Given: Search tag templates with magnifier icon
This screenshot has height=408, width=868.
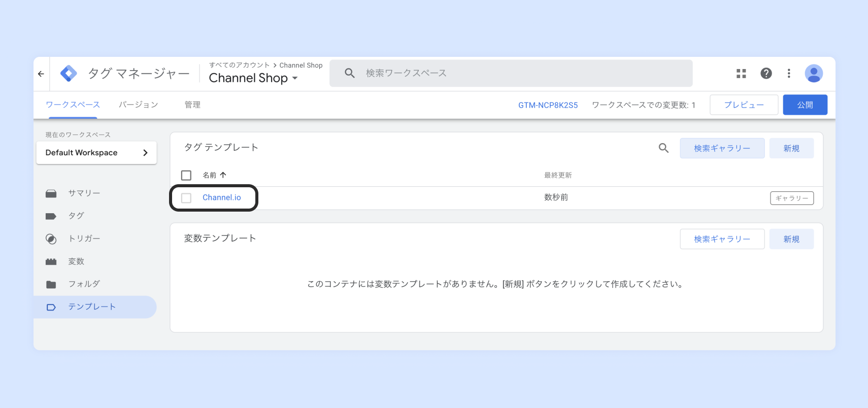Looking at the screenshot, I should pyautogui.click(x=663, y=148).
